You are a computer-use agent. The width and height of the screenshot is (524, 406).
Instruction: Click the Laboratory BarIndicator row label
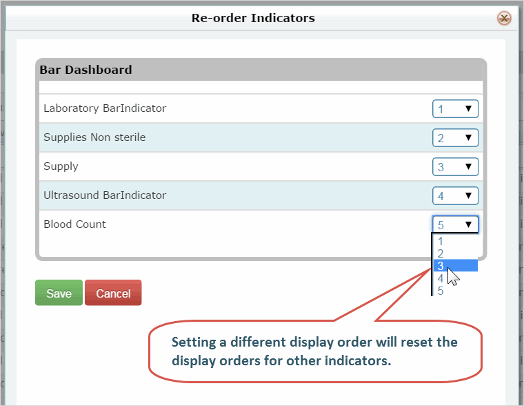coord(105,108)
